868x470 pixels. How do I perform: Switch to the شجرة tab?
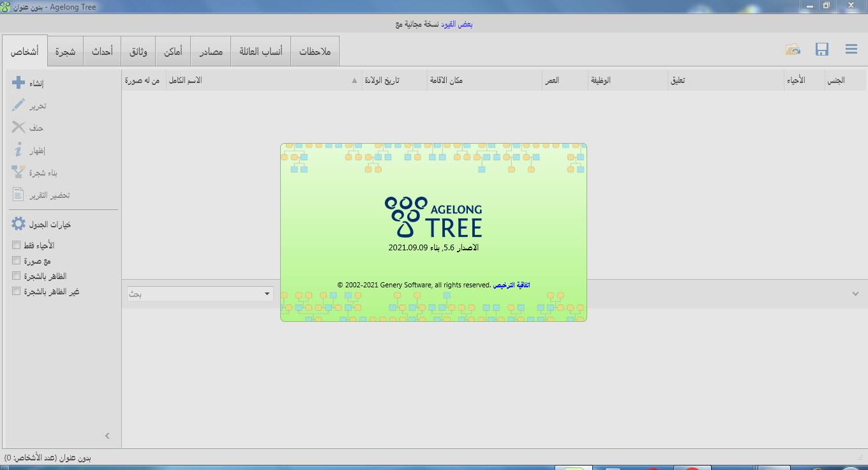[65, 51]
